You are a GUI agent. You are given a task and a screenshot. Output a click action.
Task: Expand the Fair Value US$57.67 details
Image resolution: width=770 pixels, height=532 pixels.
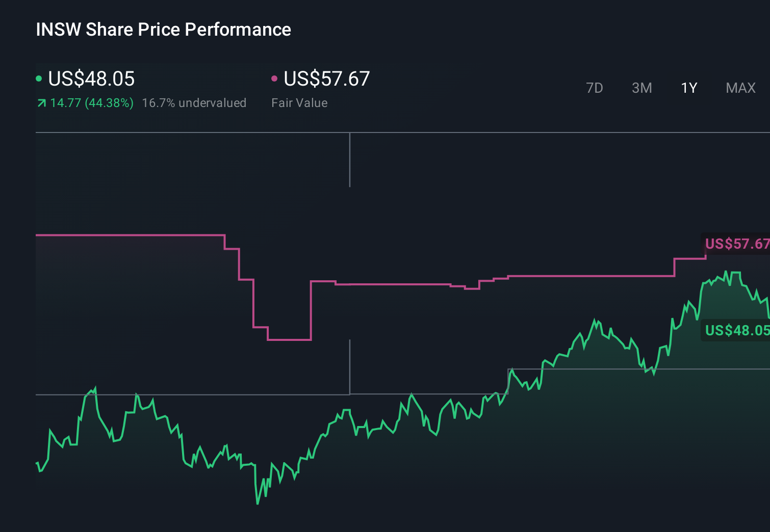326,79
